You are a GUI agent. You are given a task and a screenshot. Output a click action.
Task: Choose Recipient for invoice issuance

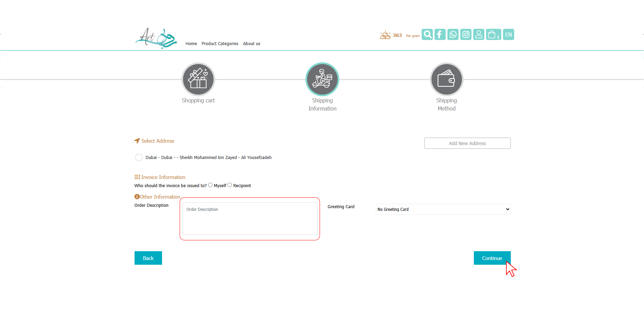[x=230, y=185]
